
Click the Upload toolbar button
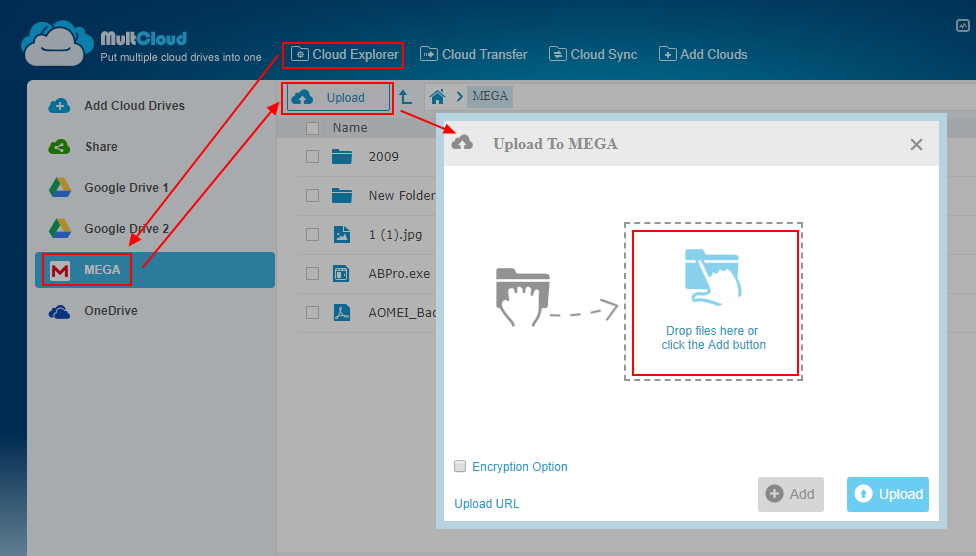[337, 98]
